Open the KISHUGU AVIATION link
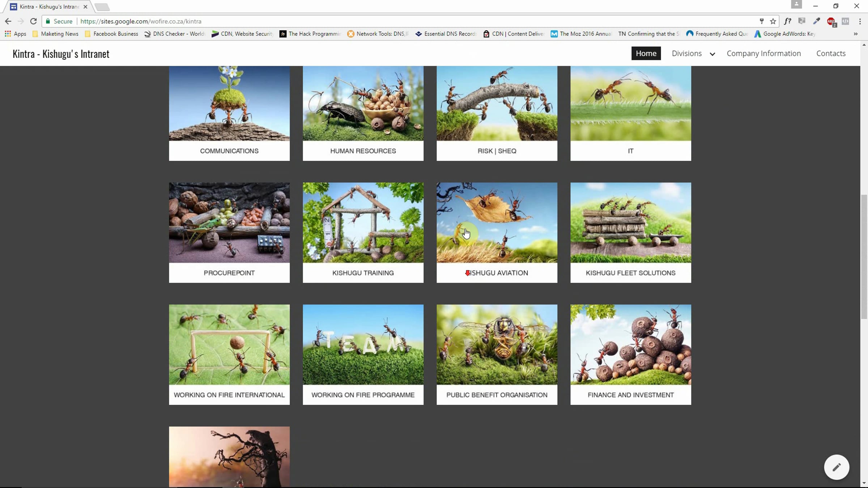The width and height of the screenshot is (868, 488). pyautogui.click(x=497, y=273)
